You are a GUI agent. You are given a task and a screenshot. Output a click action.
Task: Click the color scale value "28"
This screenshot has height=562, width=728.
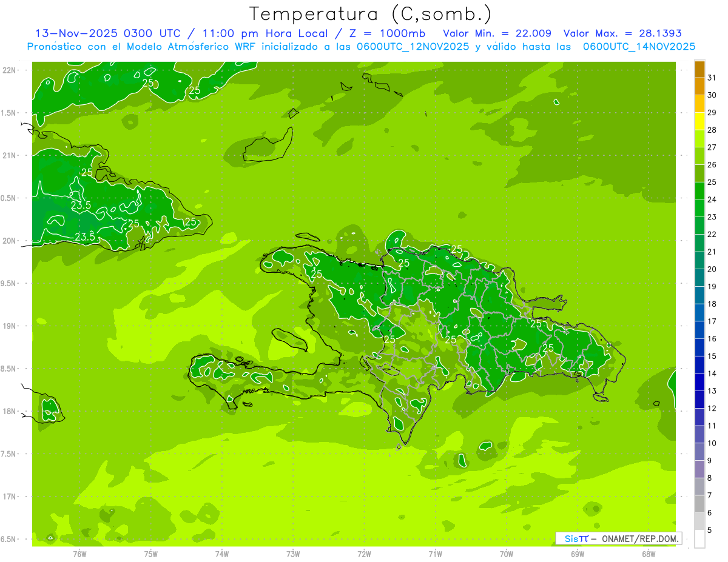click(713, 130)
